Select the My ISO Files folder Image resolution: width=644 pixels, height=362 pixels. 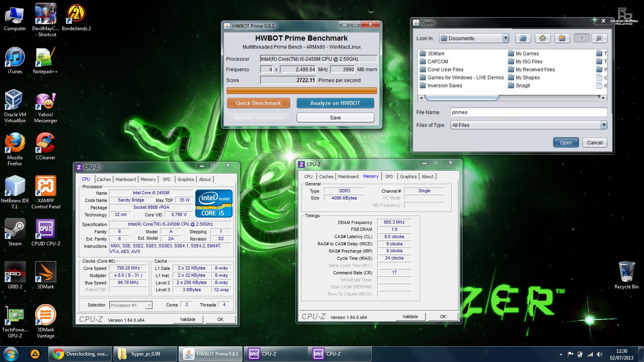[x=525, y=62]
